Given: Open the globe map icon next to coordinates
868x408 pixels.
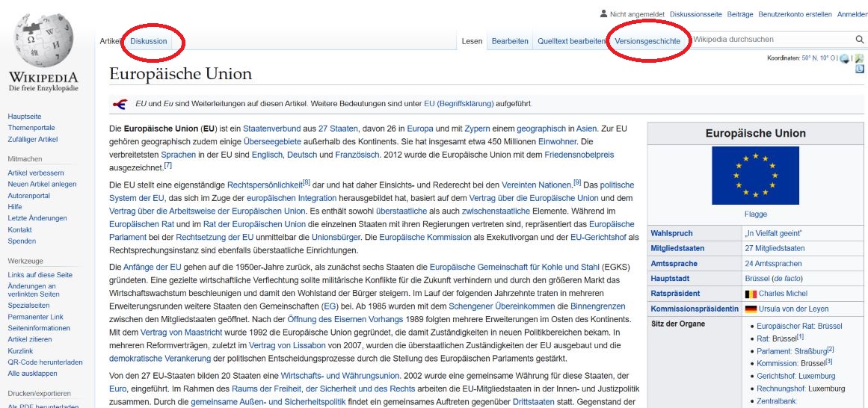Looking at the screenshot, I should pos(844,58).
